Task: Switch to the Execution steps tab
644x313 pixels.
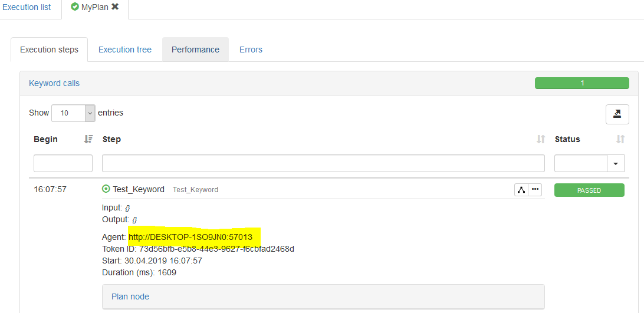Action: (x=50, y=50)
